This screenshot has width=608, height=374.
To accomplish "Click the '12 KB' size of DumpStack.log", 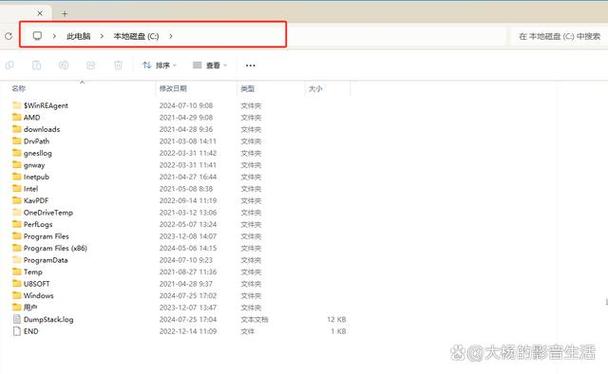I will coord(336,319).
